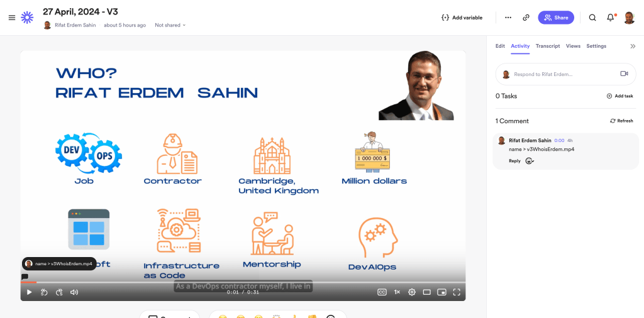The image size is (644, 318).
Task: Open the 1× playback speed selector
Action: pos(397,292)
